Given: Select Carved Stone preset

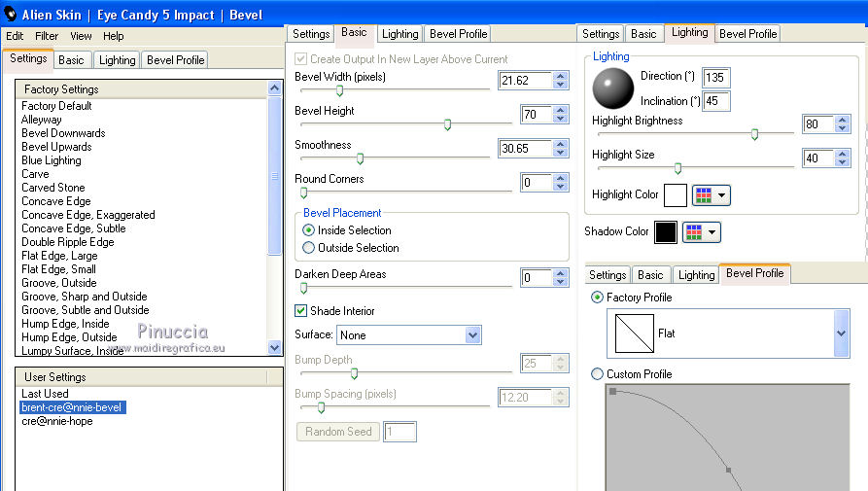Looking at the screenshot, I should tap(53, 188).
